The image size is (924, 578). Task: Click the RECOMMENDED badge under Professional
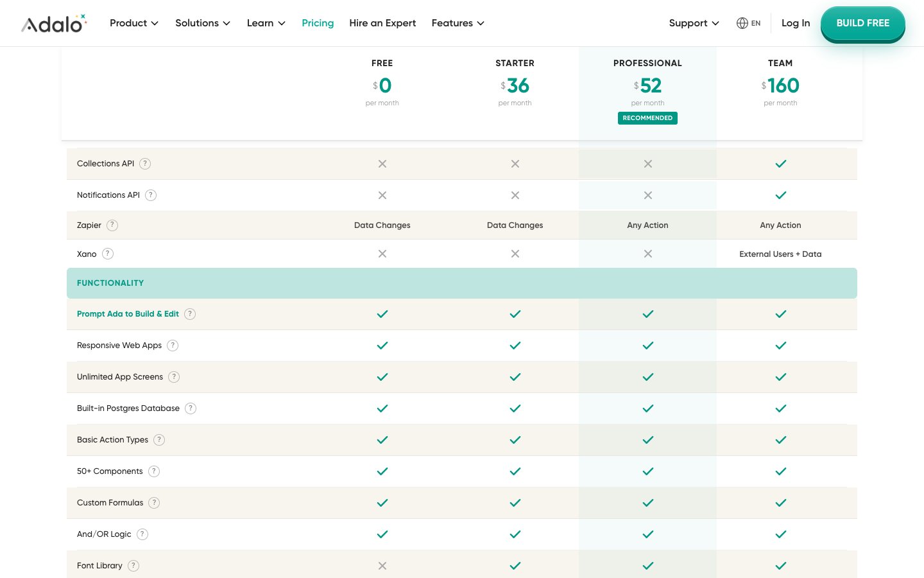647,118
